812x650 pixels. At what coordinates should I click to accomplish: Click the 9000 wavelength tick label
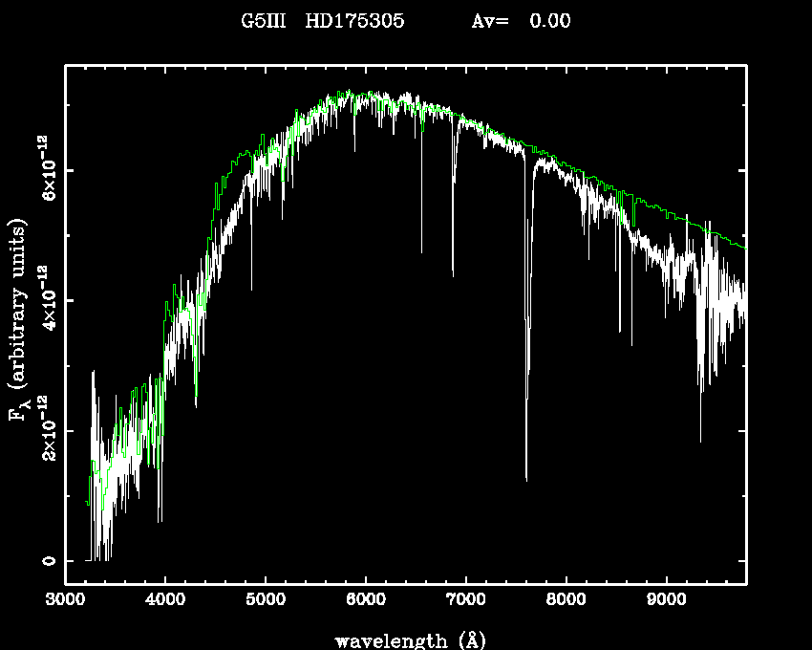tap(667, 600)
